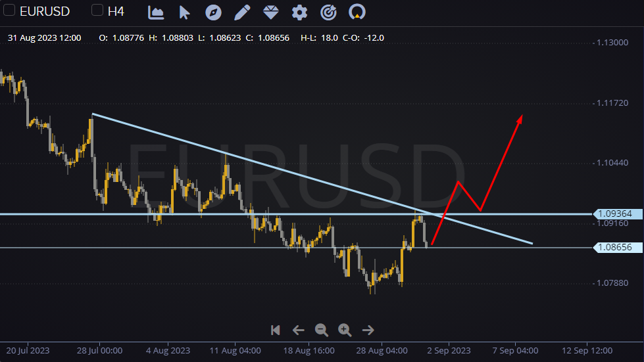Move chart left with arrow
The width and height of the screenshot is (644, 362).
298,330
